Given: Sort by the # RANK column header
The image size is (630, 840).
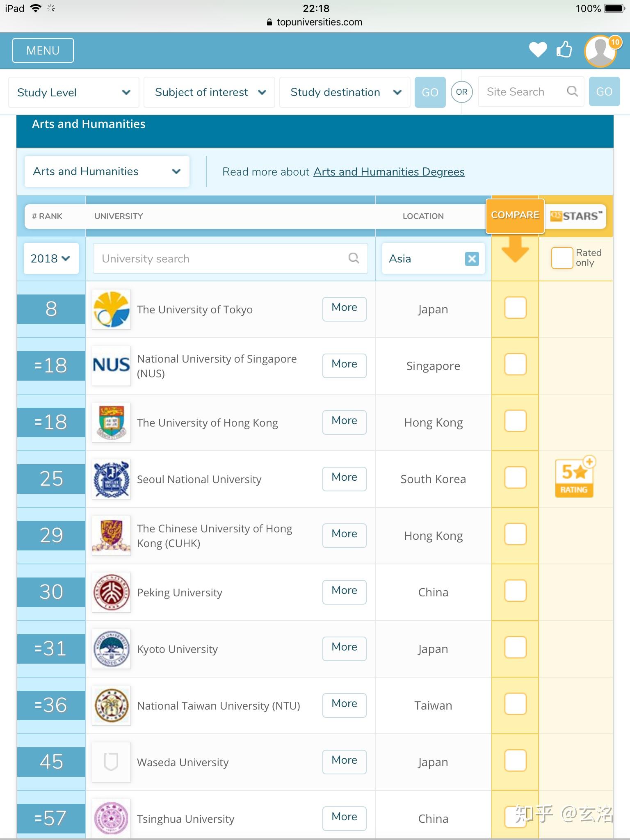Looking at the screenshot, I should [x=47, y=216].
